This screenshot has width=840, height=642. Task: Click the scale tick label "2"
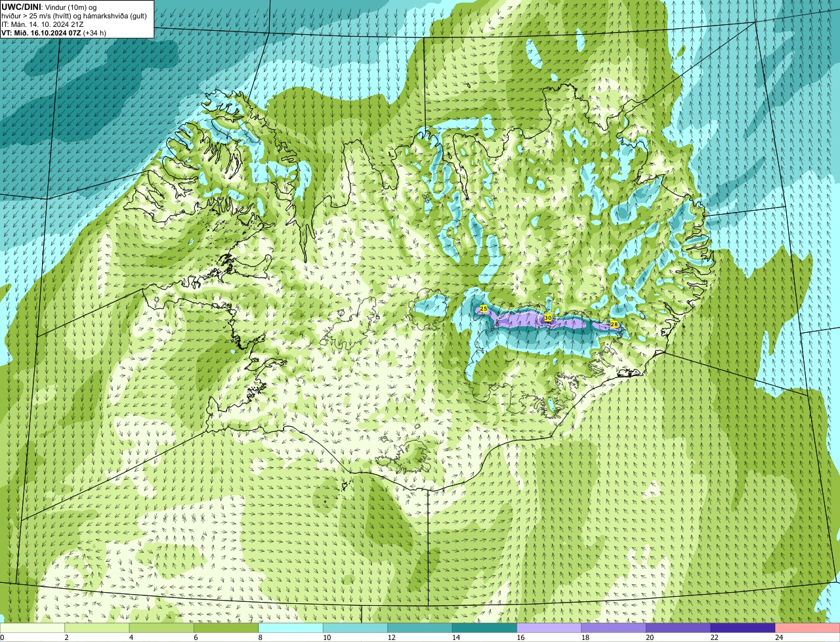(x=66, y=637)
